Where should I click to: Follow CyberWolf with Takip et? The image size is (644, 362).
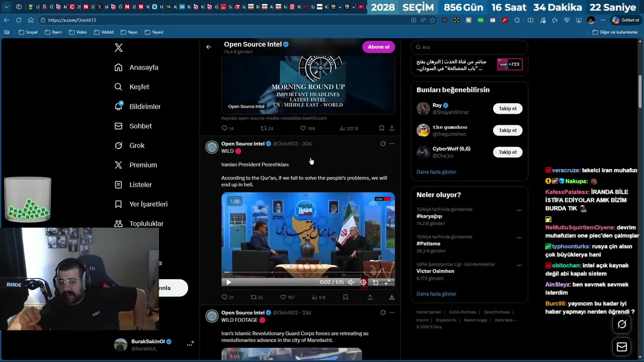pos(508,152)
